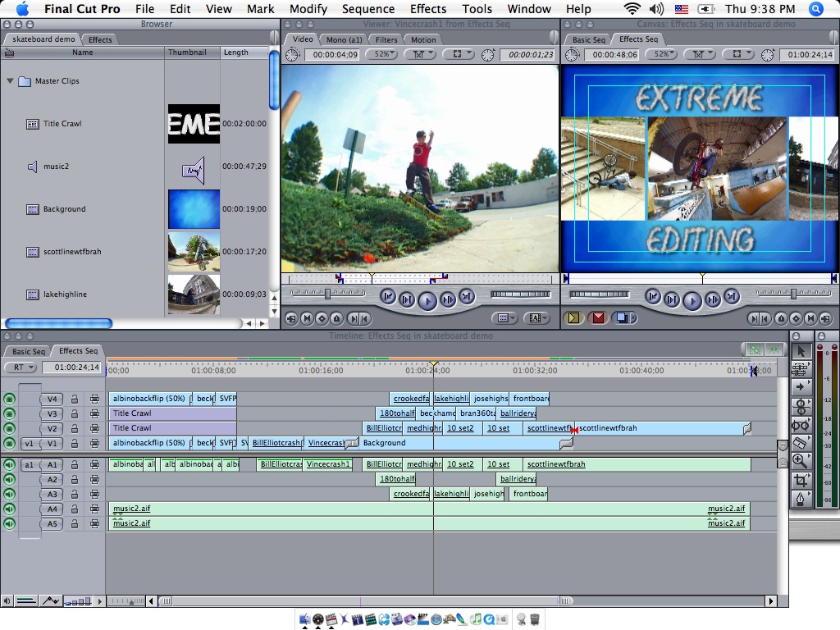
Task: Mute audio track A1
Action: (x=9, y=465)
